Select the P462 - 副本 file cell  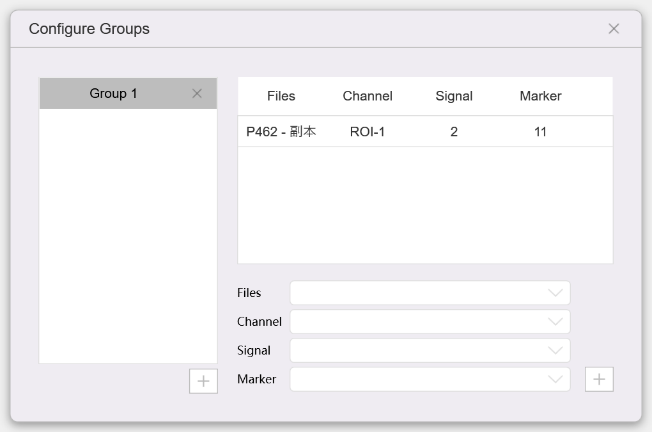(281, 132)
